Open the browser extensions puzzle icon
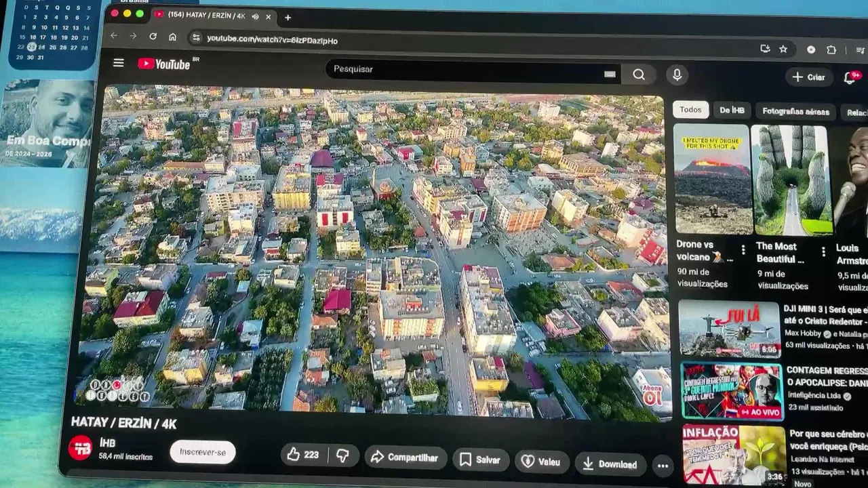The height and width of the screenshot is (488, 868). (x=831, y=50)
